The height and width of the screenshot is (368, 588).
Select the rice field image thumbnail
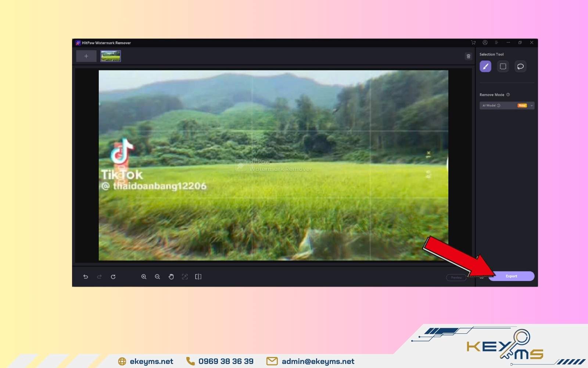pyautogui.click(x=111, y=56)
